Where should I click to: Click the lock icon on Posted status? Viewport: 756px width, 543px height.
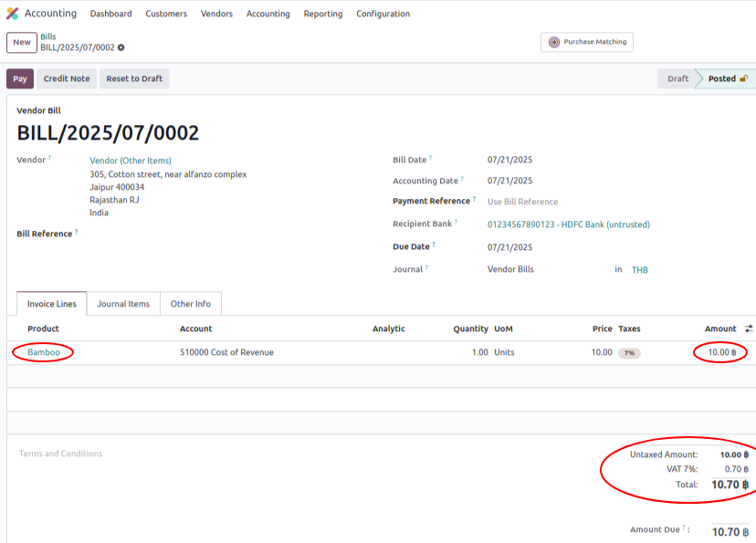coord(743,78)
